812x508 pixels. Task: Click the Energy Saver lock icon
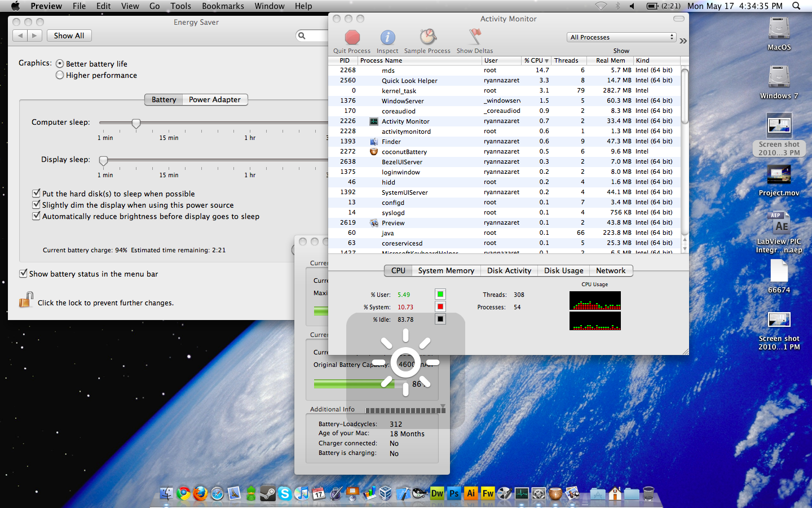coord(26,300)
